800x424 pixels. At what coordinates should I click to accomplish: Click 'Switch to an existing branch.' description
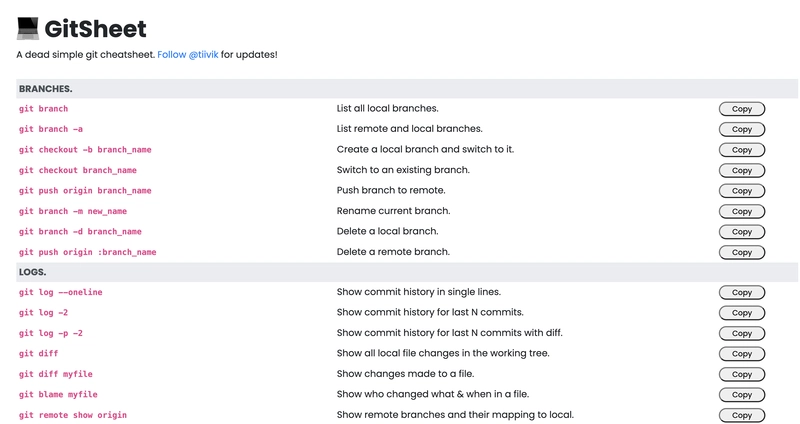coord(403,170)
